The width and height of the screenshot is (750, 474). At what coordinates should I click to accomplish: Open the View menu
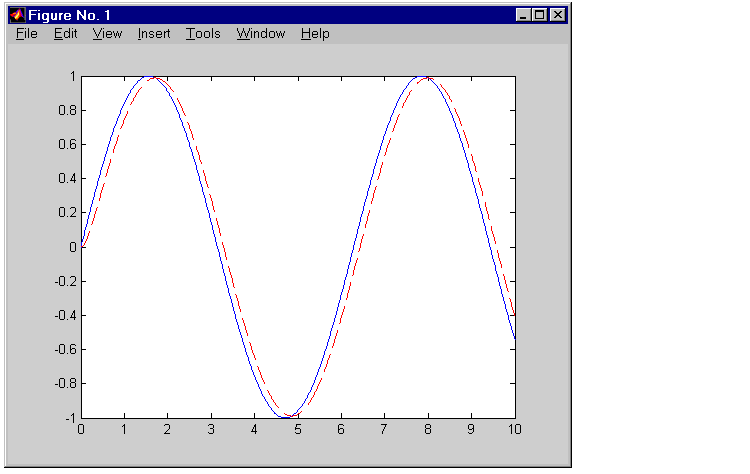coord(107,34)
